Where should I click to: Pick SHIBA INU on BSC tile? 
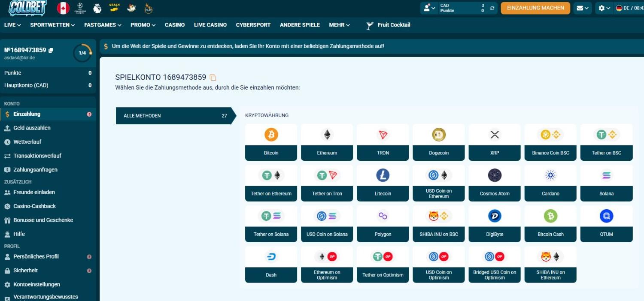pyautogui.click(x=439, y=224)
